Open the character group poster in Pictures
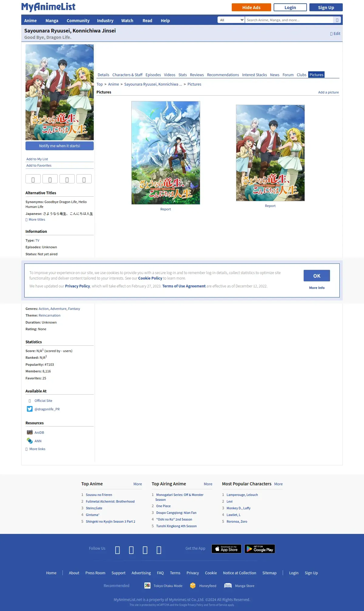Screen dimensions: 364x611 tap(270, 153)
